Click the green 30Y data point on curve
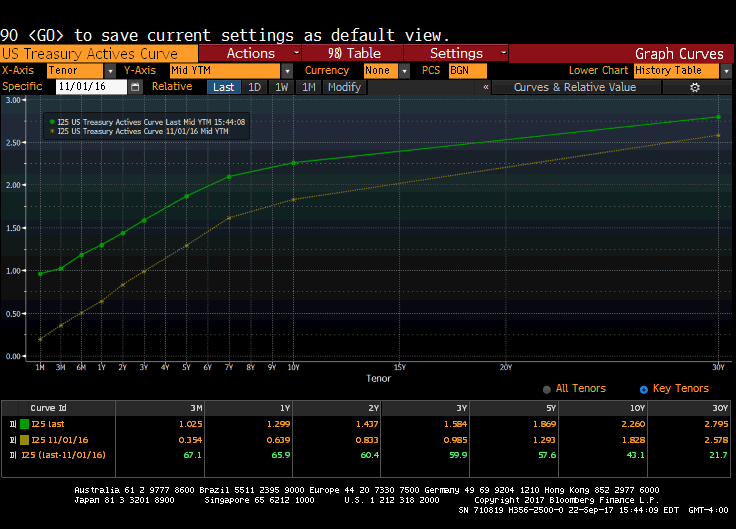Viewport: 736px width, 529px height. 718,117
